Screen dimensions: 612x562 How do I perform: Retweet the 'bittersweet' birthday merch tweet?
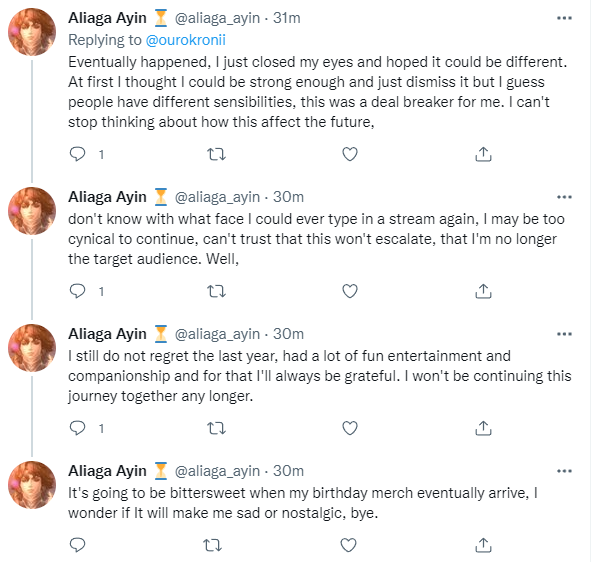tap(213, 545)
